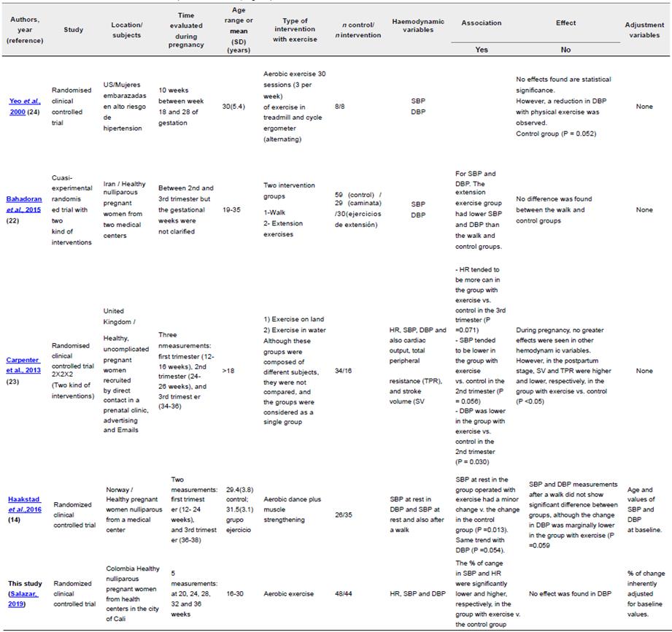The height and width of the screenshot is (632, 672).
Task: Click the No subheader under Effect
Action: (565, 50)
